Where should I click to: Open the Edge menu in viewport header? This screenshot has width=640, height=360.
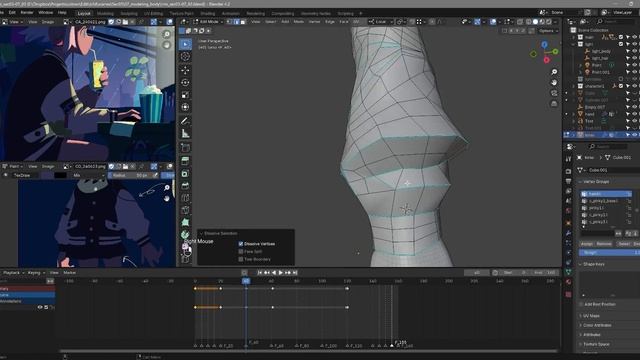click(x=330, y=22)
